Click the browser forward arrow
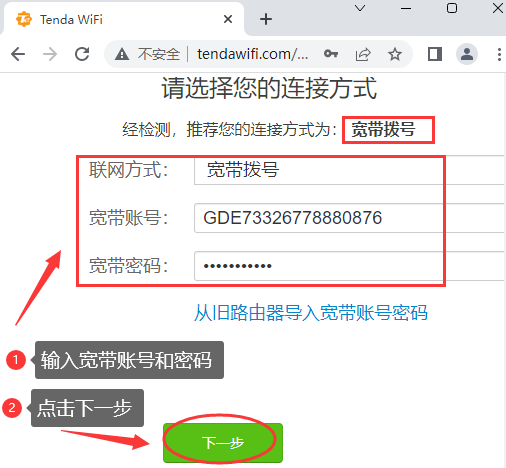 click(50, 54)
